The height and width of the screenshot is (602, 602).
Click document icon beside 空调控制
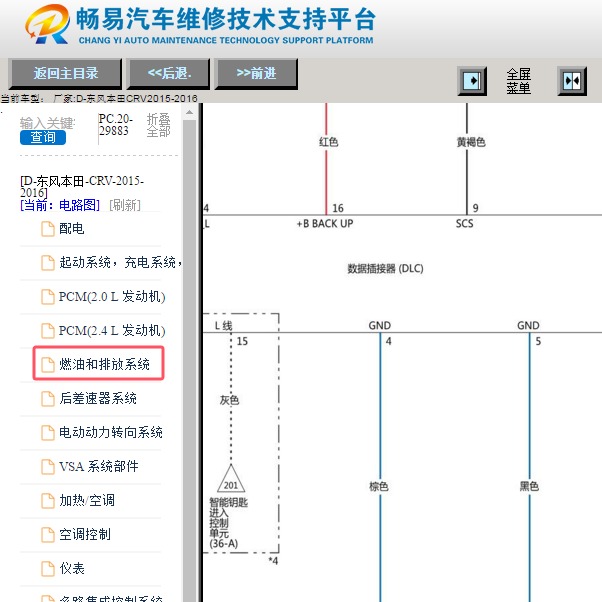coord(48,534)
